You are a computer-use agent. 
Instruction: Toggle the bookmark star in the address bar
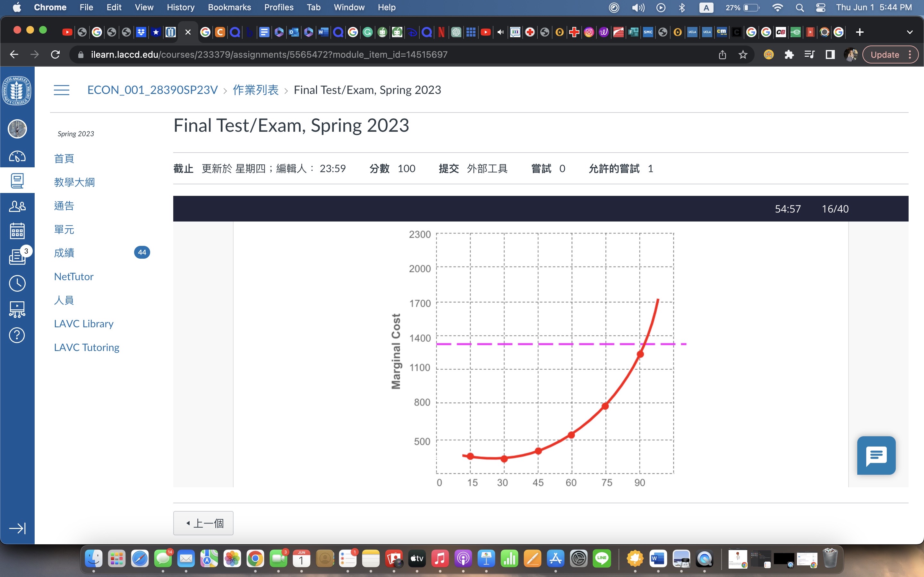[743, 54]
